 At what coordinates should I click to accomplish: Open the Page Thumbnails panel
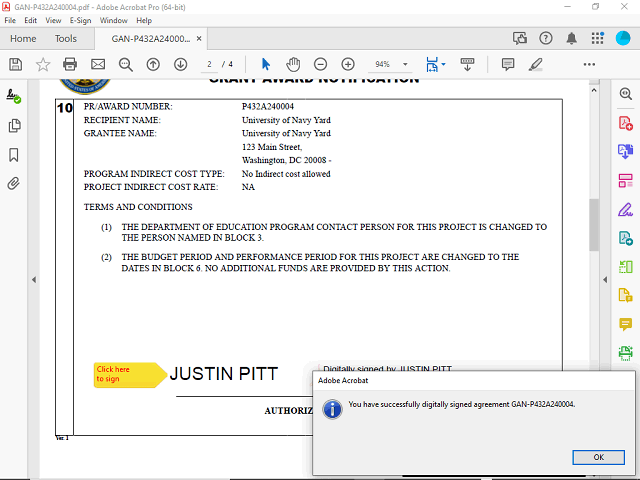click(14, 126)
